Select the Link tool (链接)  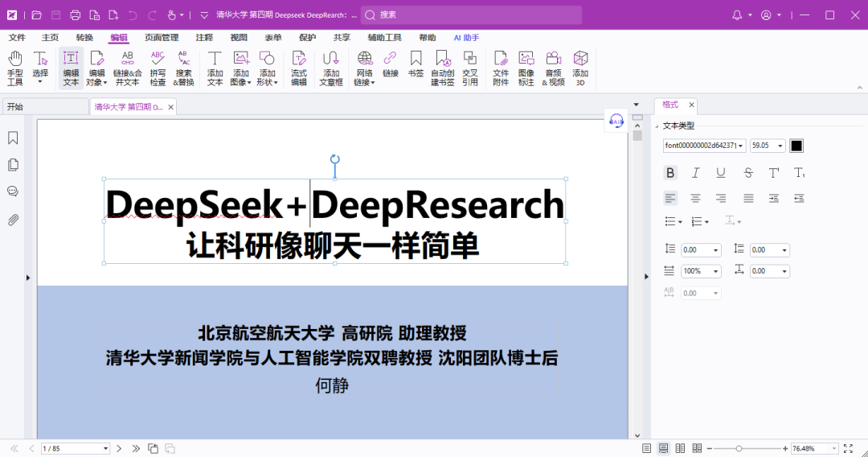coord(391,64)
